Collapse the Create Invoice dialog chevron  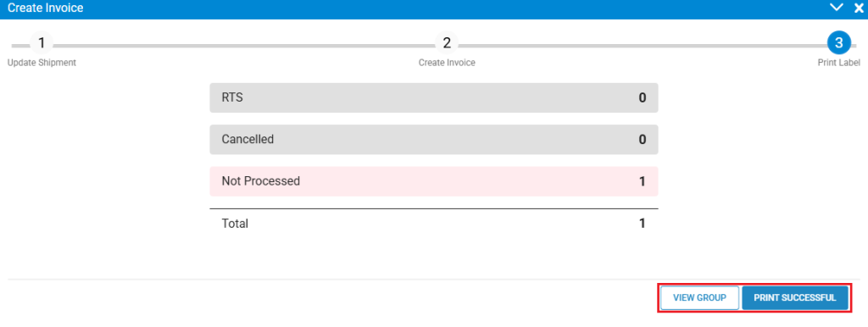pyautogui.click(x=836, y=7)
